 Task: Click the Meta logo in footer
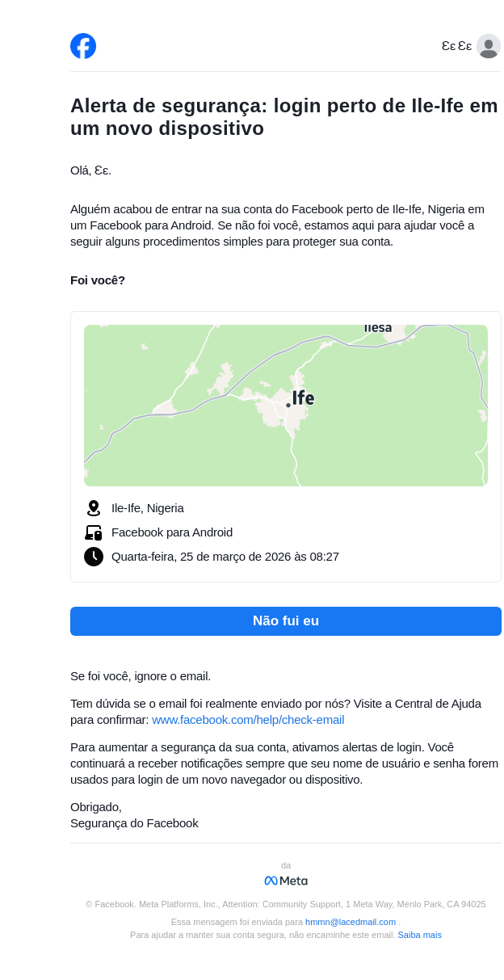[x=286, y=881]
